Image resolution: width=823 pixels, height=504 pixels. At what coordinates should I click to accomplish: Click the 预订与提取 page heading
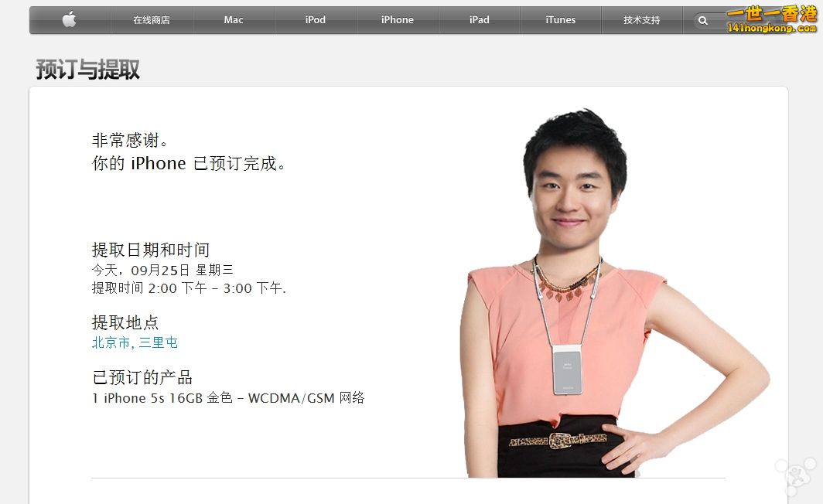click(x=87, y=70)
